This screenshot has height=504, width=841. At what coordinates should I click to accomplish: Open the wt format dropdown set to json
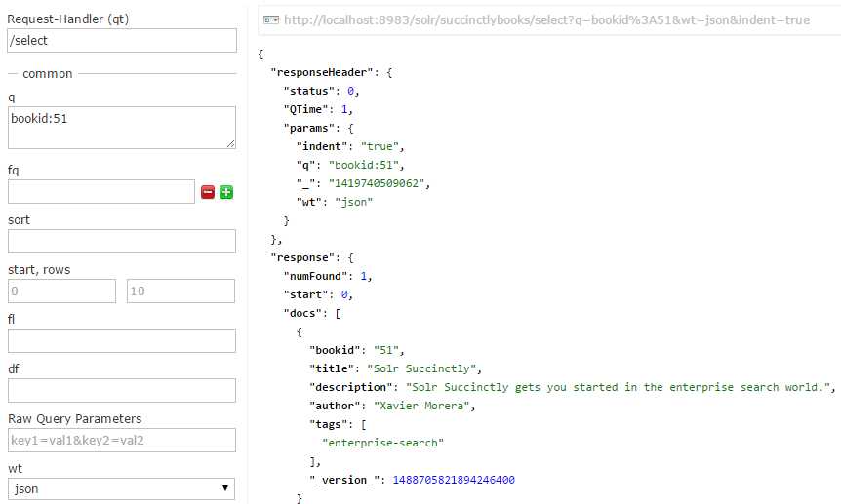click(122, 489)
